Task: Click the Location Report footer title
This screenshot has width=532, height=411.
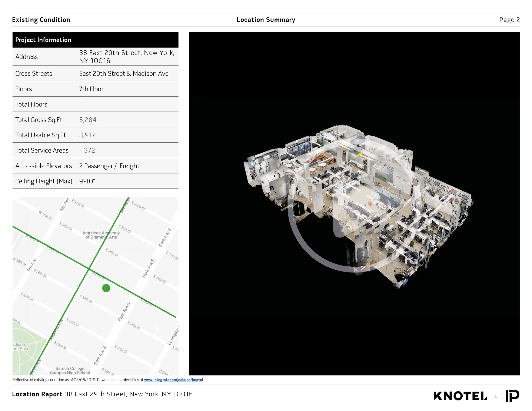Action: [37, 394]
